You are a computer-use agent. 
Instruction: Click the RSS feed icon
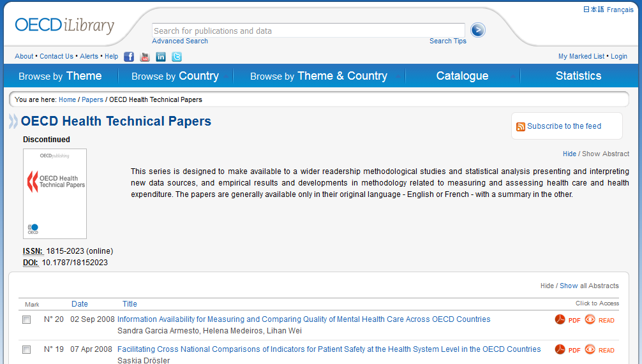click(x=521, y=127)
